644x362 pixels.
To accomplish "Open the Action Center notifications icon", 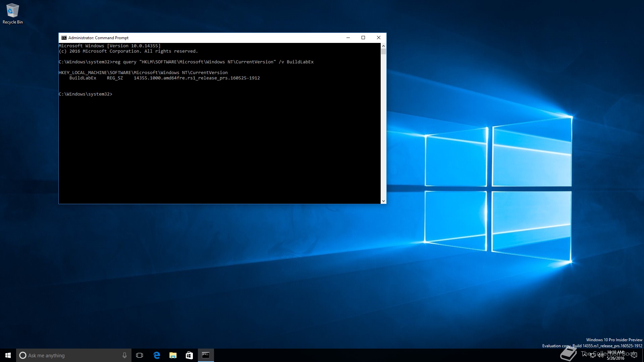I will 634,355.
